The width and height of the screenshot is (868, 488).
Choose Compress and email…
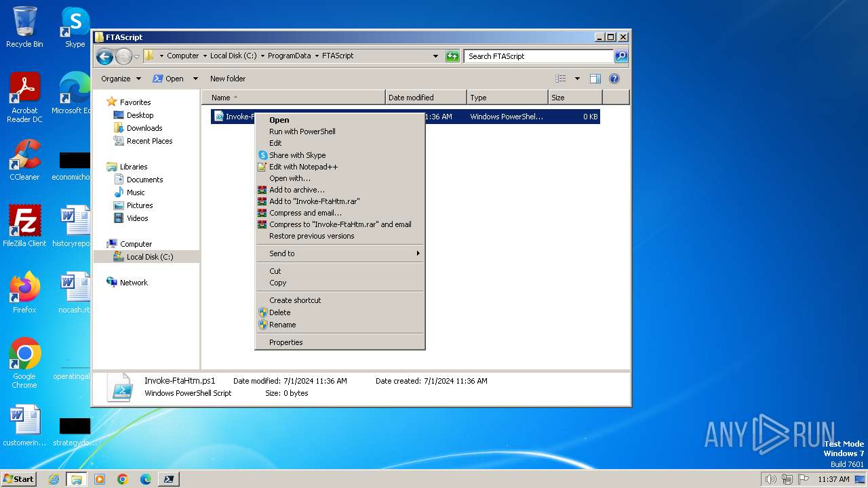tap(340, 213)
